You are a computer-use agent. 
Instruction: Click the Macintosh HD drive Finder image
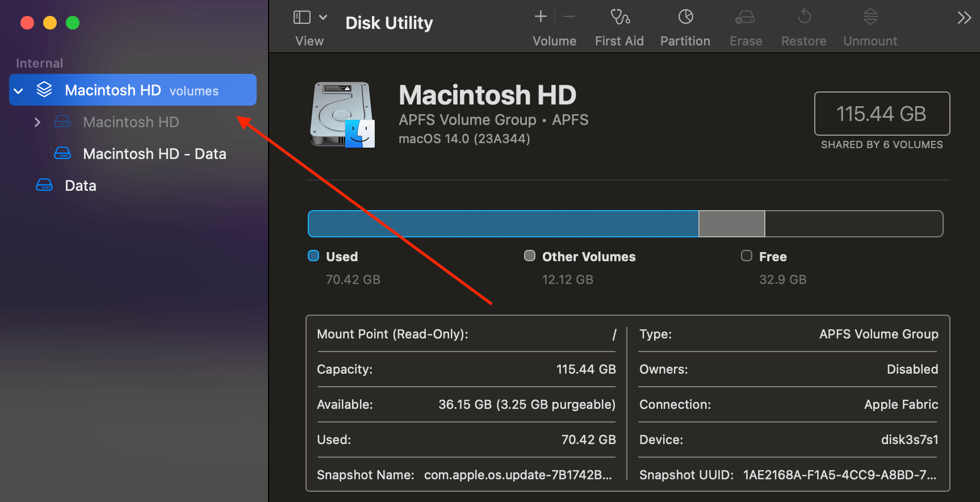(343, 115)
